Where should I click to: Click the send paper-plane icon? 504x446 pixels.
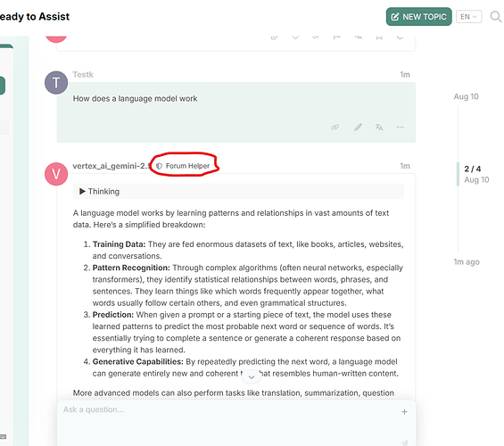pos(404,442)
